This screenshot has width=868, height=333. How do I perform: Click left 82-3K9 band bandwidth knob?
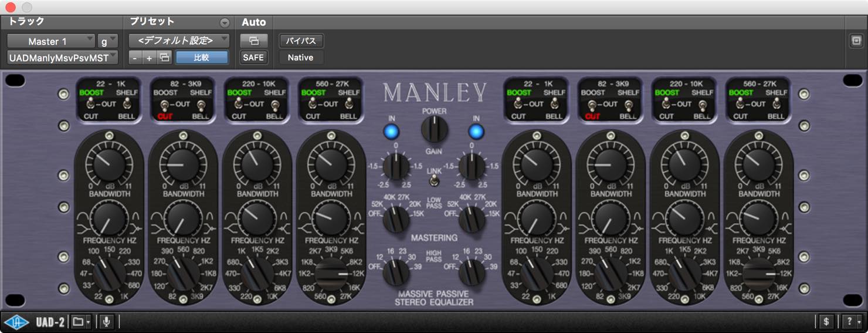point(183,218)
